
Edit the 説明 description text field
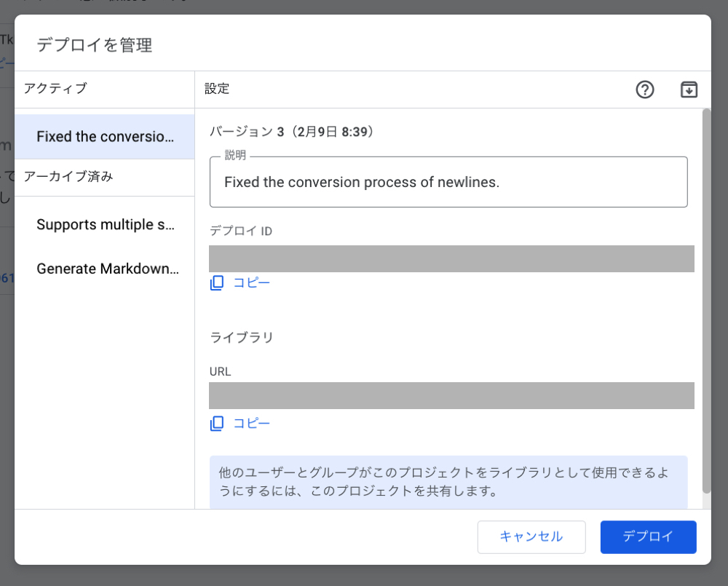[x=448, y=181]
